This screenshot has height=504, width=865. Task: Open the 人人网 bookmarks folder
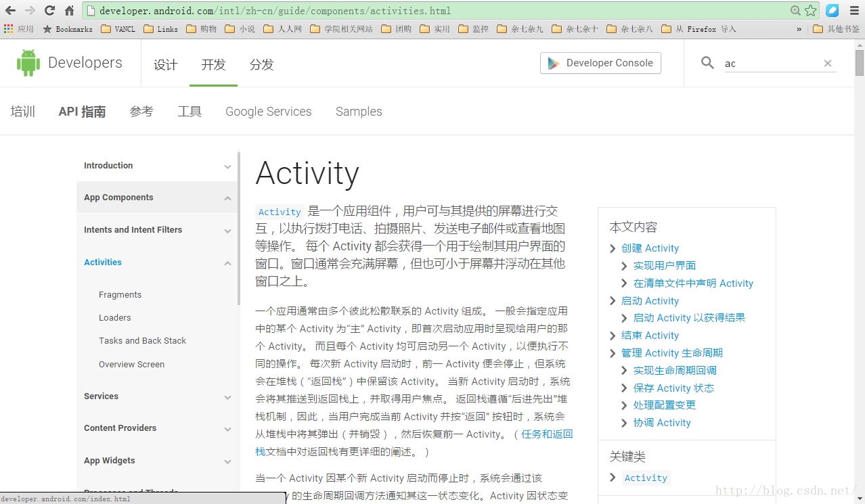pyautogui.click(x=283, y=29)
